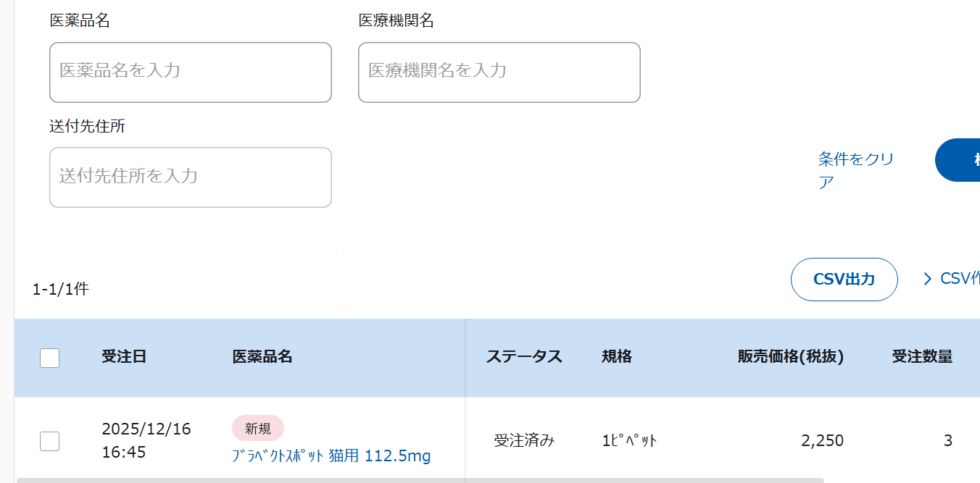Click the 1-1/1件 results count text
Viewport: 980px width, 483px height.
[x=61, y=290]
